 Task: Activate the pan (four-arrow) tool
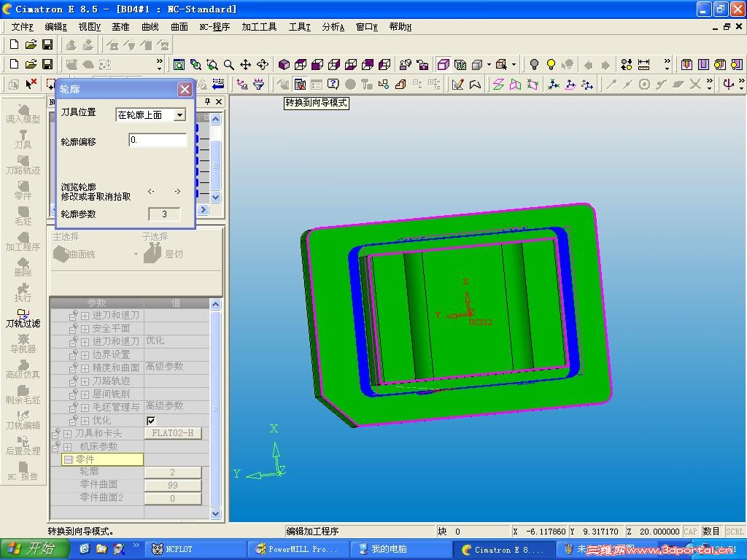point(245,64)
